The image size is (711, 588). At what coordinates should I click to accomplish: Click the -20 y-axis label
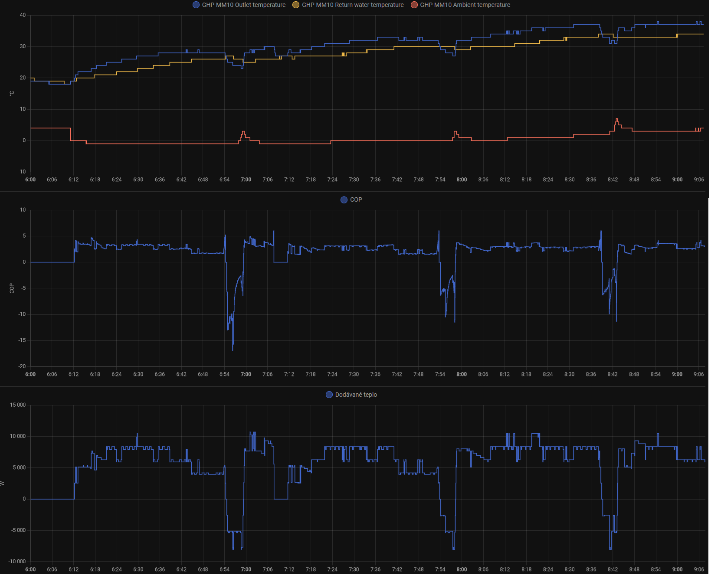click(22, 366)
